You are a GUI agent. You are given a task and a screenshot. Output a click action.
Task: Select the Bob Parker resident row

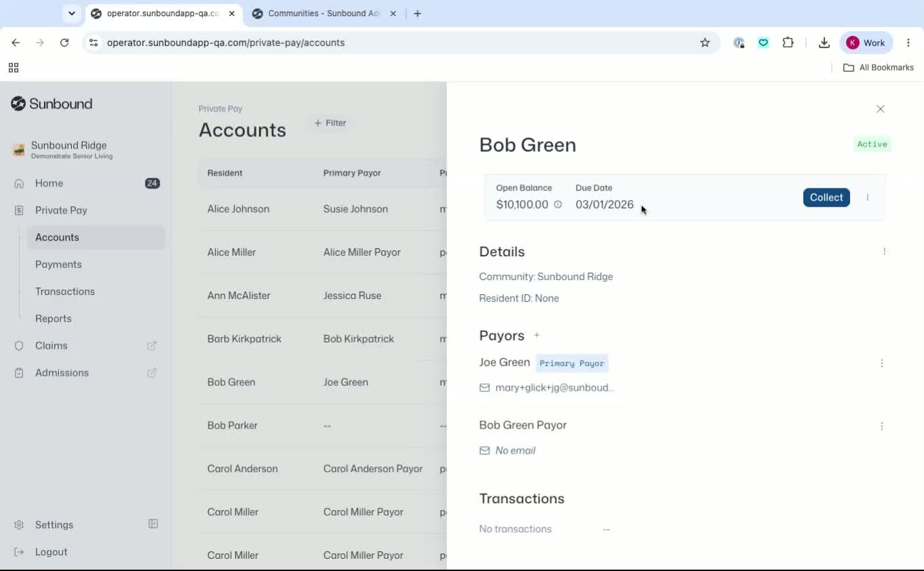coord(323,426)
